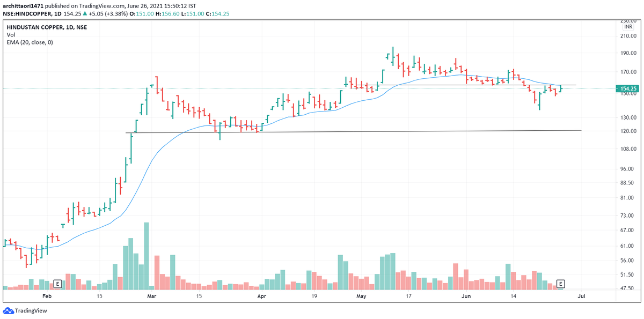Click the 120.00 price axis label
The image size is (644, 319).
tap(627, 131)
